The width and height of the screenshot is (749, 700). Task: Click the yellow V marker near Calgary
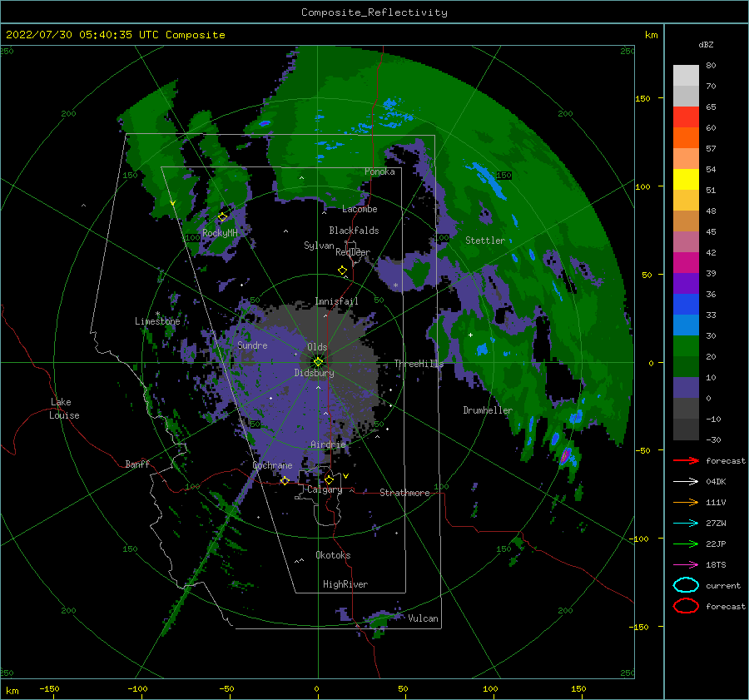[x=345, y=476]
